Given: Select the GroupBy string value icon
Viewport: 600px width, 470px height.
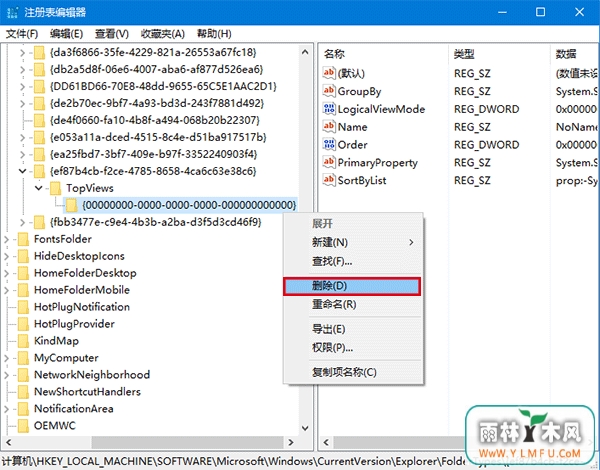Looking at the screenshot, I should coord(329,91).
